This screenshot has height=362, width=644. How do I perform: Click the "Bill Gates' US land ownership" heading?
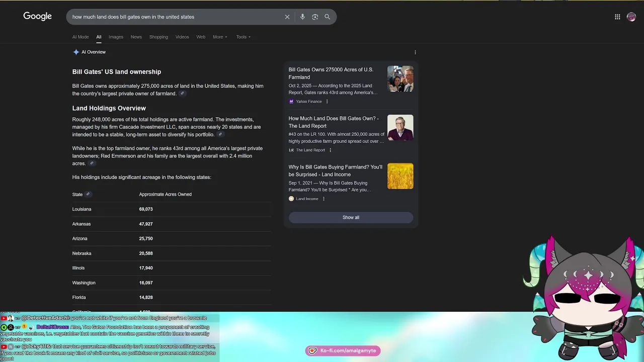pos(117,72)
